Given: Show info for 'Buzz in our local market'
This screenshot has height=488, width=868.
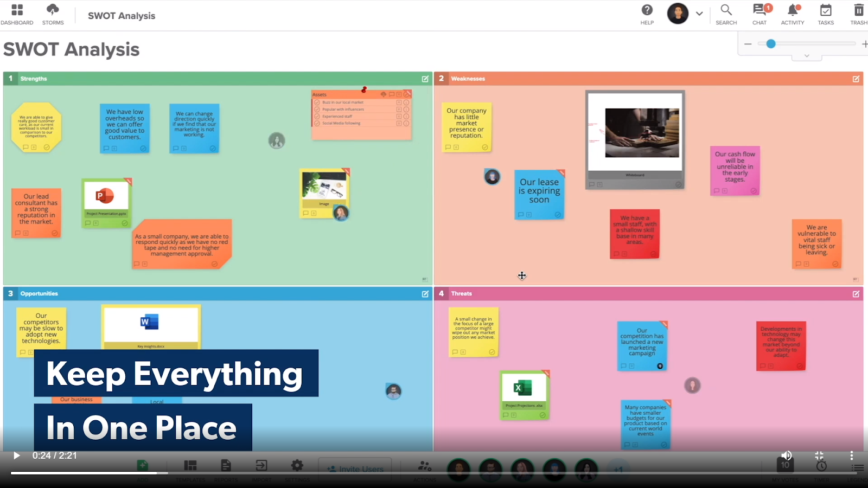Looking at the screenshot, I should click(x=406, y=102).
